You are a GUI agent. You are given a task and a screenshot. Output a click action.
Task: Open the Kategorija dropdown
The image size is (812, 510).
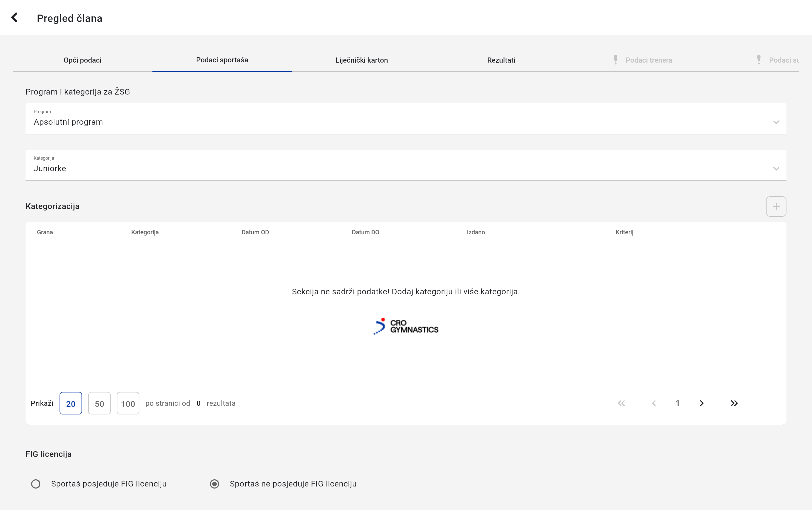tap(405, 165)
